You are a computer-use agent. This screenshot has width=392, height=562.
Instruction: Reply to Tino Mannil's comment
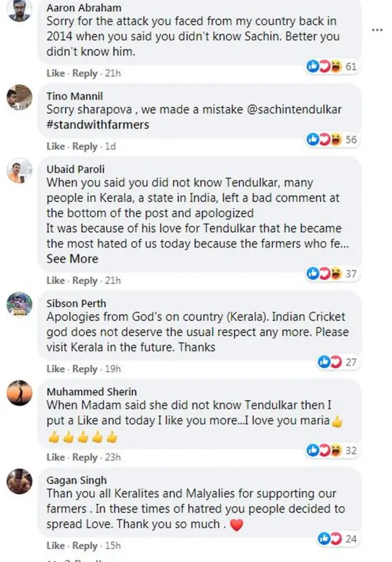[x=85, y=146]
